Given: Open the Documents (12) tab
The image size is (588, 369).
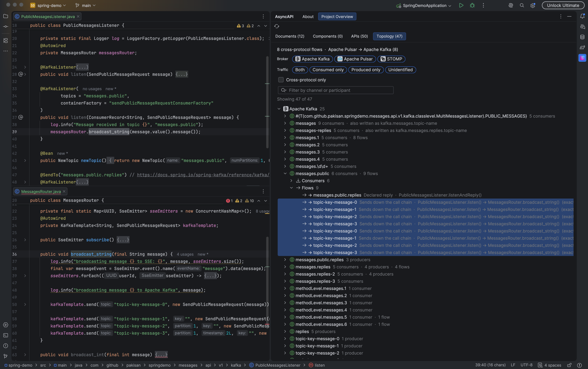Looking at the screenshot, I should [x=289, y=36].
